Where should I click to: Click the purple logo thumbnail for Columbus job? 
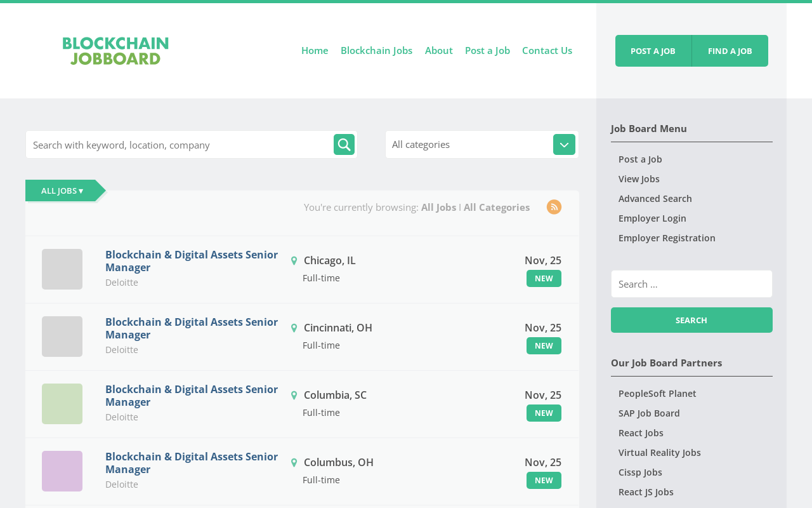tap(62, 471)
